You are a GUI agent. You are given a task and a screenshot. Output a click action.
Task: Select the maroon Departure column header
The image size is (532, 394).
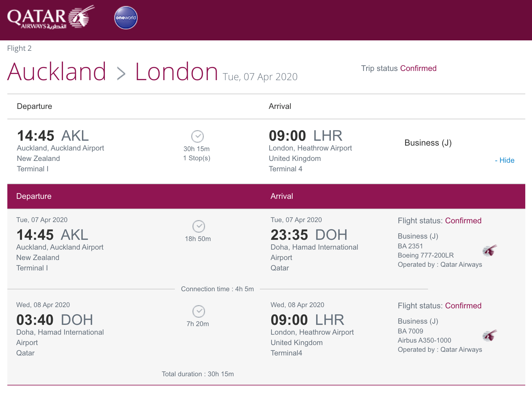tap(34, 196)
